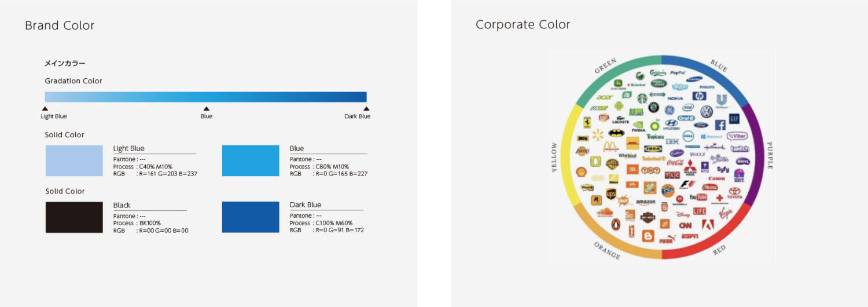Click the HP logo
868x307 pixels.
tap(700, 96)
